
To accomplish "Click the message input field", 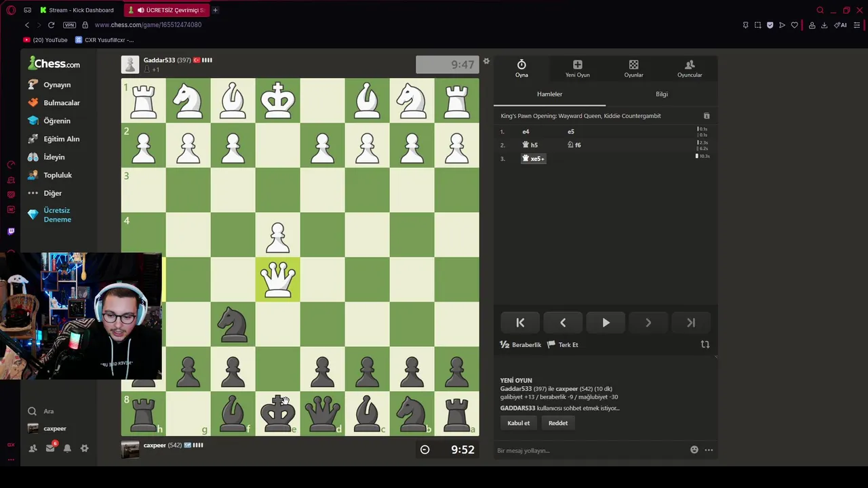I will pos(590,451).
